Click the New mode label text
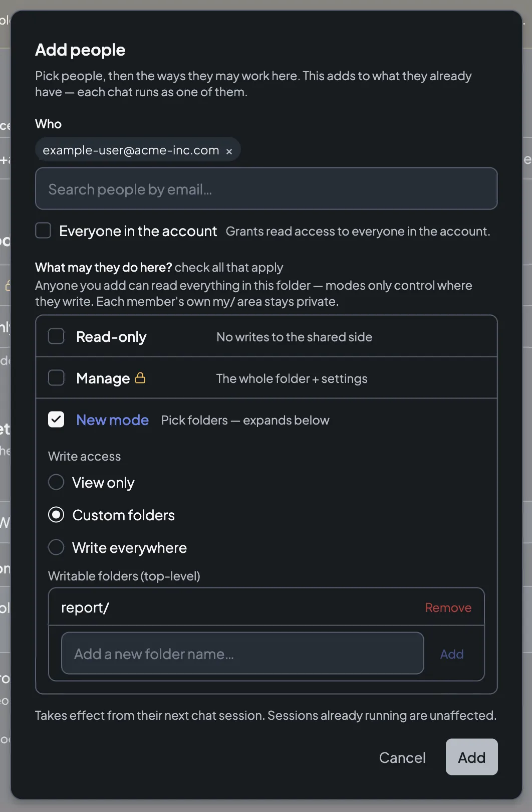The image size is (532, 812). pos(112,420)
